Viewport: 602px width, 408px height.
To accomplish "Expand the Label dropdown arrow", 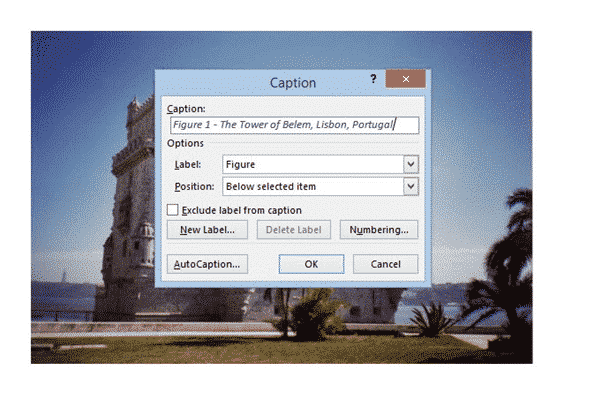I will pos(410,164).
